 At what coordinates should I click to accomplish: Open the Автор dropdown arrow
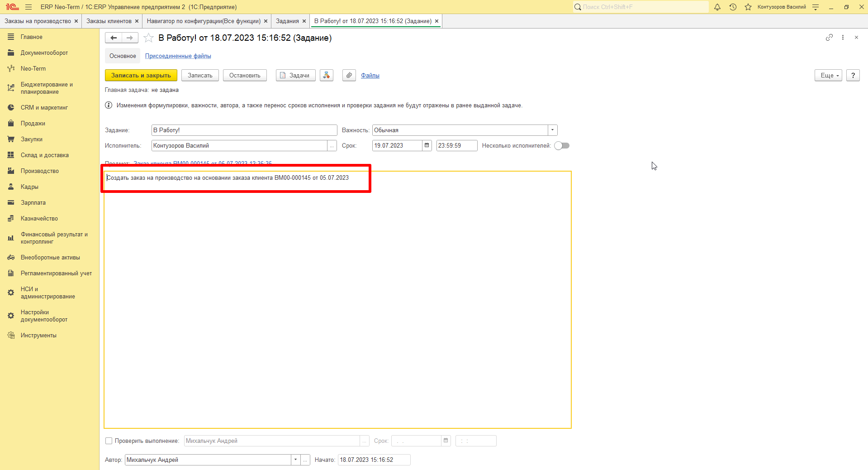tap(295, 460)
